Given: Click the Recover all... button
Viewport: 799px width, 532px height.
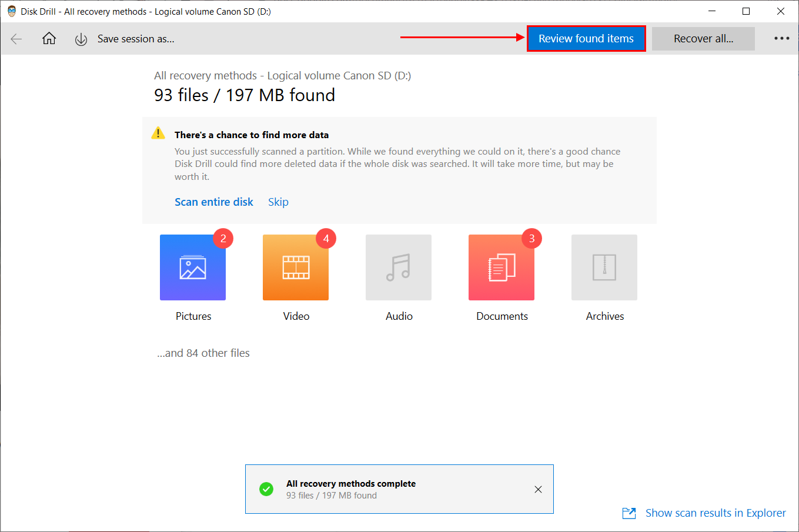Looking at the screenshot, I should tap(703, 39).
